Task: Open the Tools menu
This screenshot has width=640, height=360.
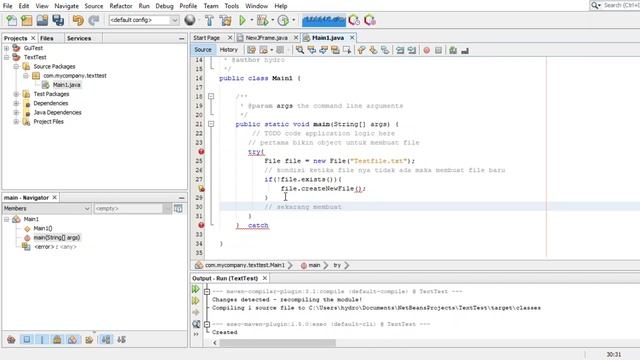Action: (x=231, y=6)
